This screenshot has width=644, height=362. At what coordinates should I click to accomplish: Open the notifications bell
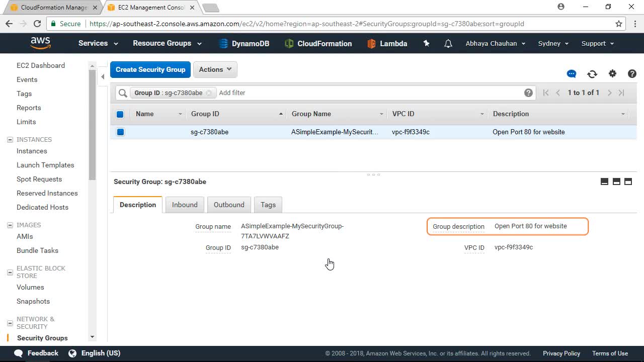tap(448, 44)
